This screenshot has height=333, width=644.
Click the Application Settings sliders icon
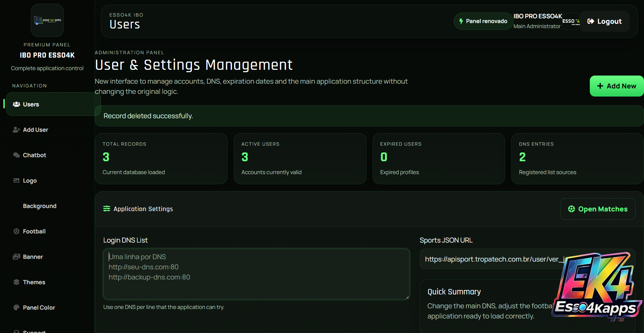[107, 209]
